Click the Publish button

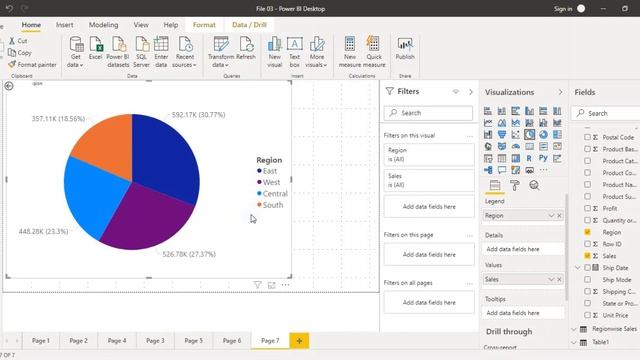(405, 48)
